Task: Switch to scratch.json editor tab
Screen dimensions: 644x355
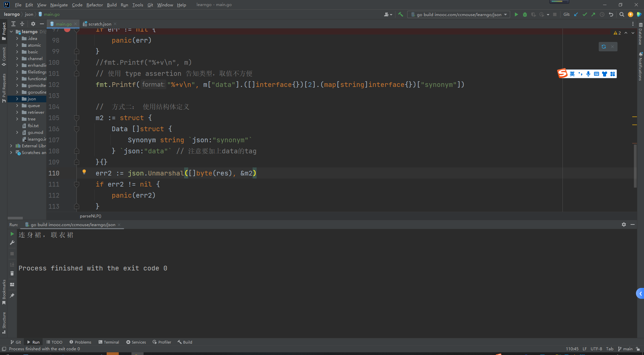Action: coord(100,24)
